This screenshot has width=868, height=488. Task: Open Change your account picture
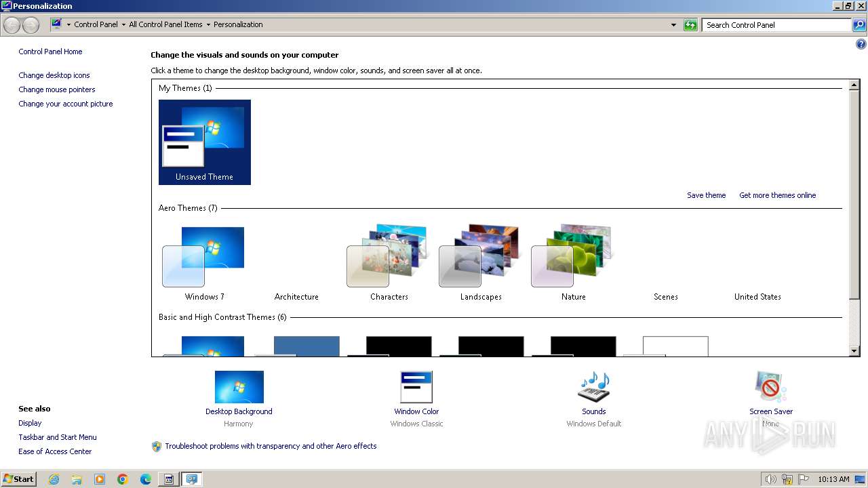66,104
